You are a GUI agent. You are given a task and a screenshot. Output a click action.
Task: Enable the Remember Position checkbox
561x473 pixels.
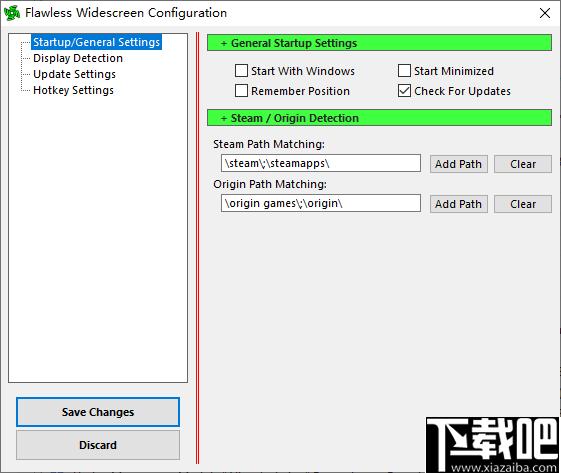[x=241, y=91]
